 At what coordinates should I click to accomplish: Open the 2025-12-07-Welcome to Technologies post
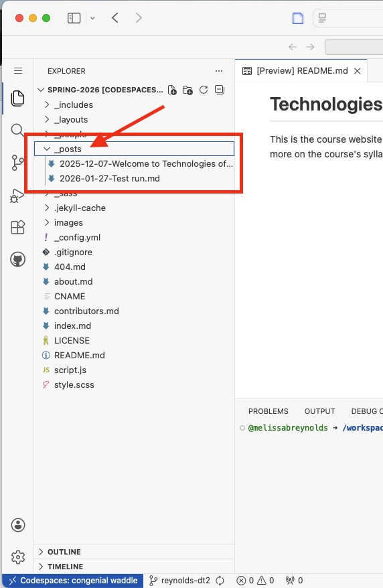[134, 164]
